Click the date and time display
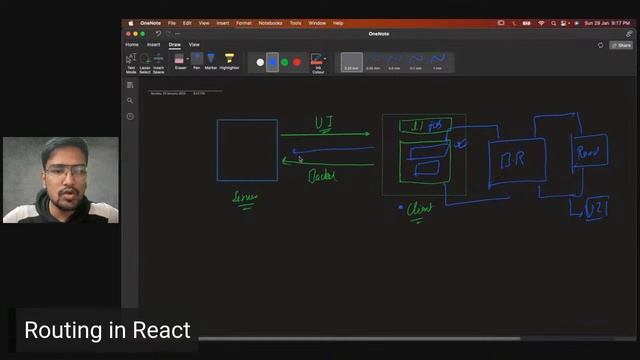Viewport: 640px width, 360px height. point(607,23)
